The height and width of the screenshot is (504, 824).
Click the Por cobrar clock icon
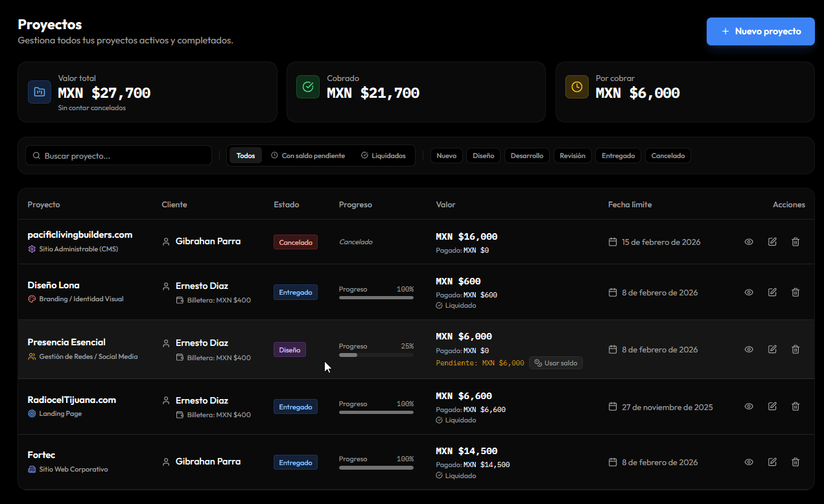coord(577,87)
